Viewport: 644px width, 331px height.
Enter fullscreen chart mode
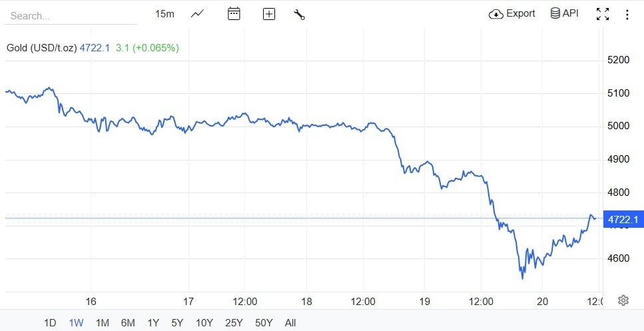(603, 14)
